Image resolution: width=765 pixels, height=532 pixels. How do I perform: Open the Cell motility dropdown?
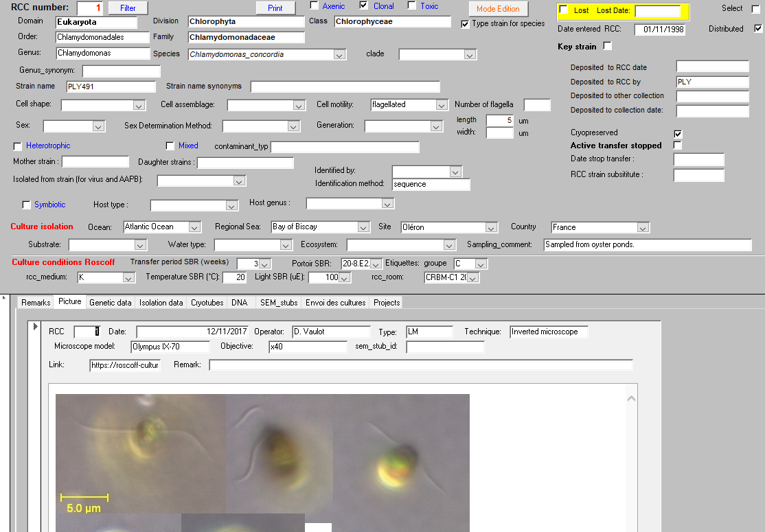442,105
